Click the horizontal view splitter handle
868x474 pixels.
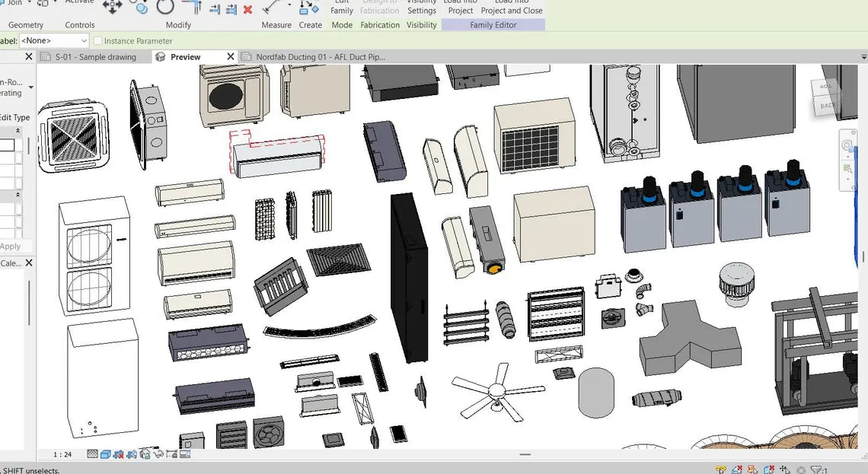525,455
